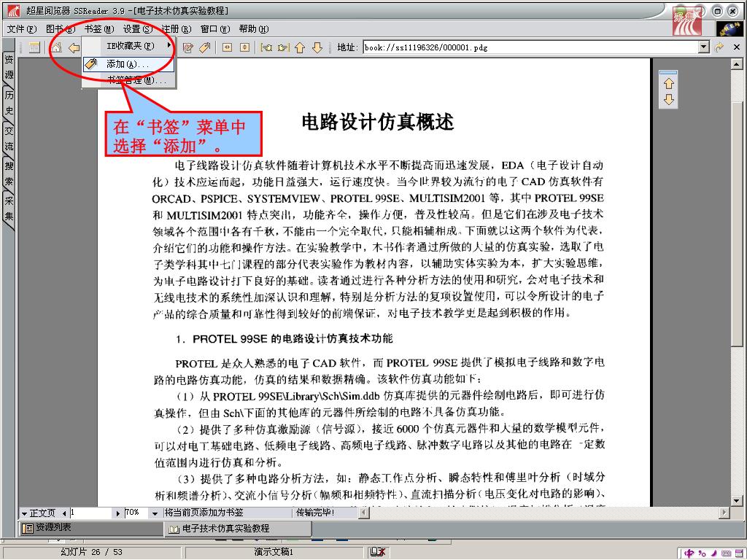Click the 电路设计仿真概述 heading
This screenshot has height=560, width=747.
(x=377, y=122)
